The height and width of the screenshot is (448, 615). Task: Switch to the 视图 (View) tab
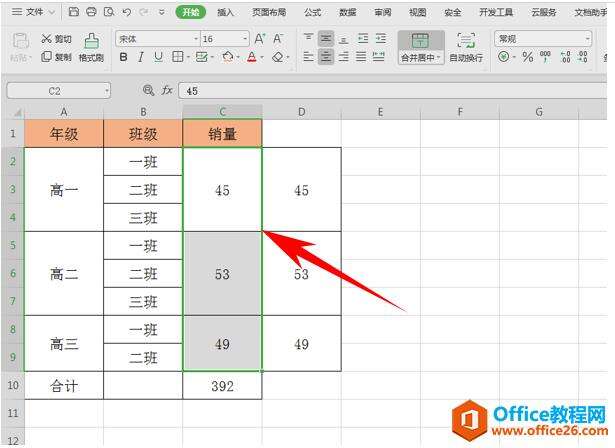point(417,13)
